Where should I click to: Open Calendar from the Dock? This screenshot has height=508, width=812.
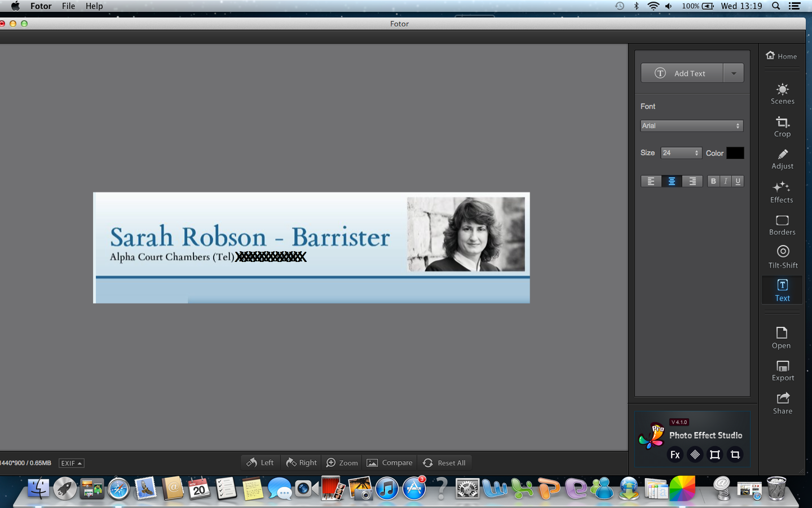[x=198, y=489]
